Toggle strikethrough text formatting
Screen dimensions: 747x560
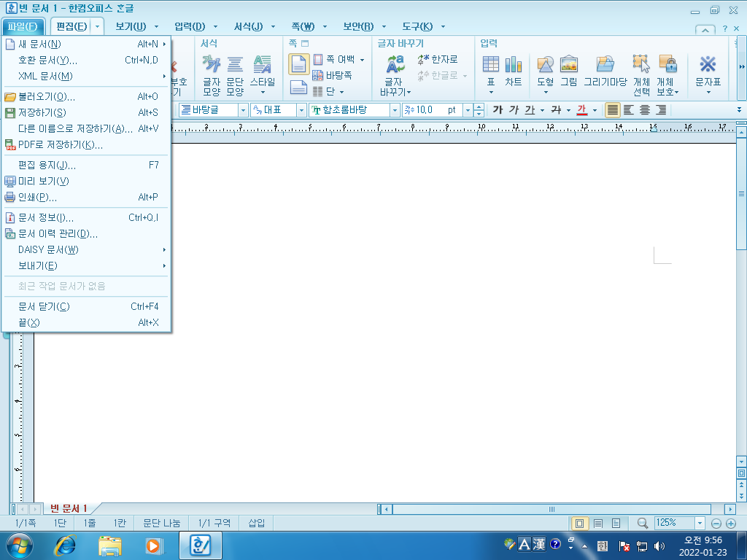(556, 110)
